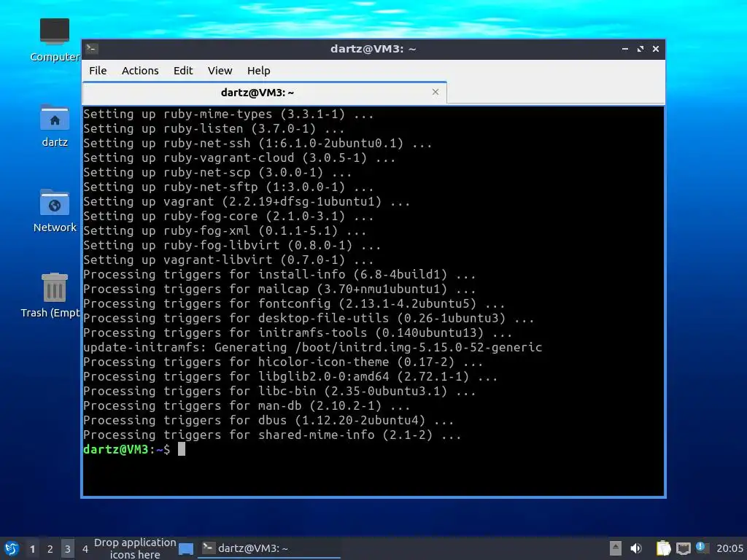Click the terminal icon in the title bar
Screen dimensions: 747x560
[x=92, y=49]
